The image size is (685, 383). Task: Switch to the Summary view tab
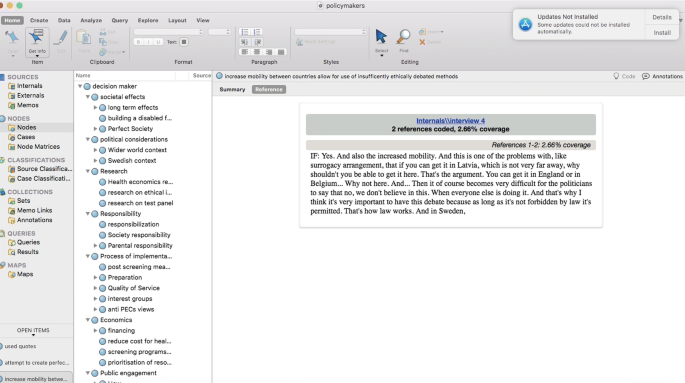point(232,90)
